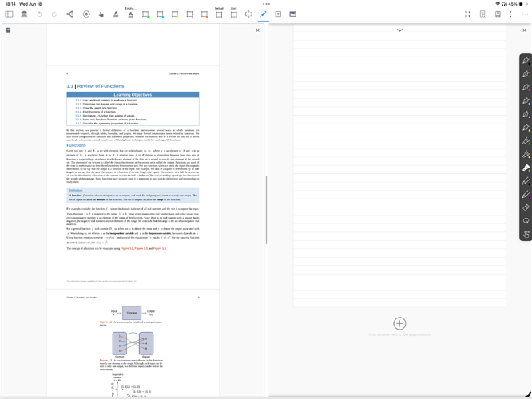532x399 pixels.
Task: Open the Figure 1.2 link in text
Action: coord(127,248)
